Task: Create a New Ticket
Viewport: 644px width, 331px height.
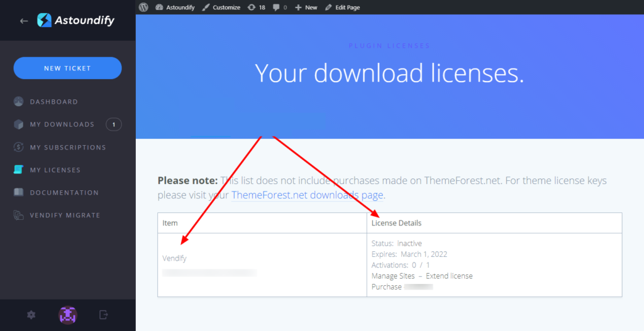Action: click(x=68, y=68)
